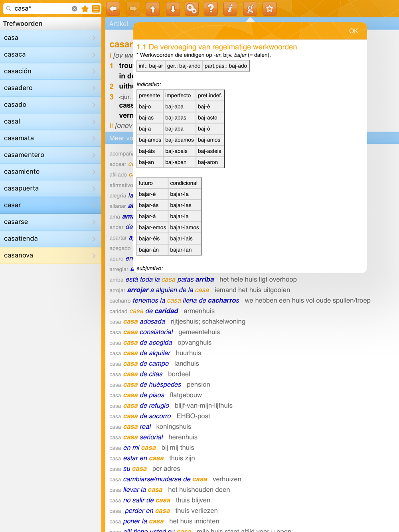Click 'part.pas.: baj-ado' cell
399x532 pixels.
226,66
